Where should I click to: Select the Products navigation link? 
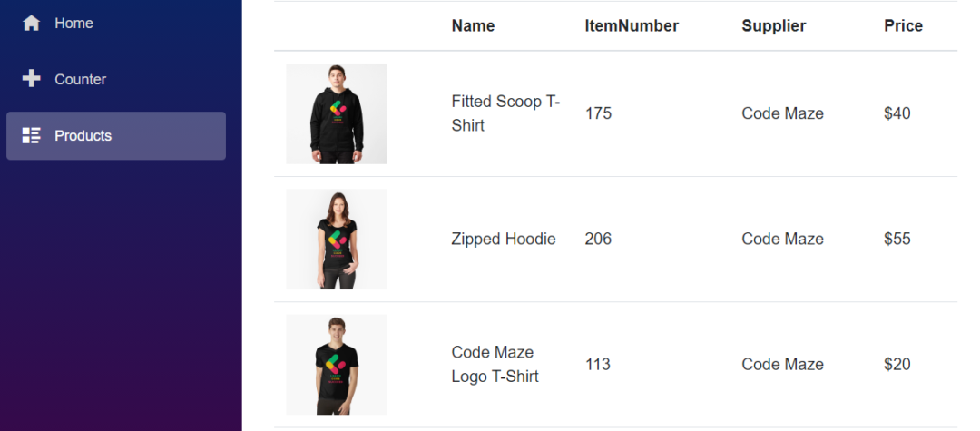coord(83,136)
